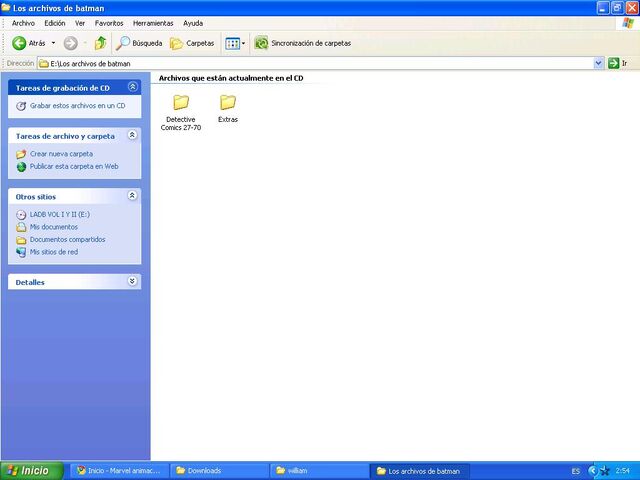
Task: Click Crear nueva carpeta link
Action: (61, 154)
